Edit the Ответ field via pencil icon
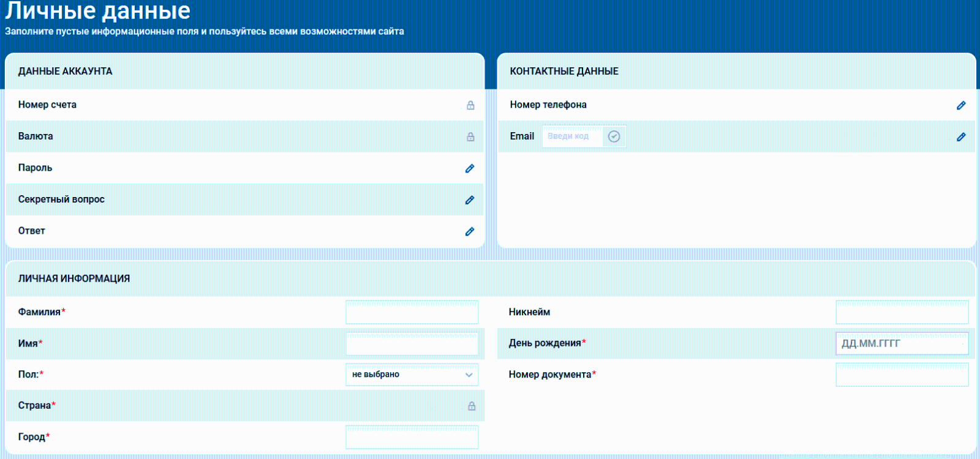The image size is (980, 459). point(470,231)
